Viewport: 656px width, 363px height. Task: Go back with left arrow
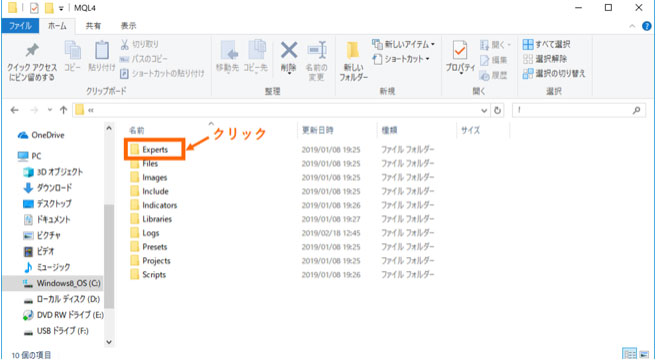click(x=15, y=110)
